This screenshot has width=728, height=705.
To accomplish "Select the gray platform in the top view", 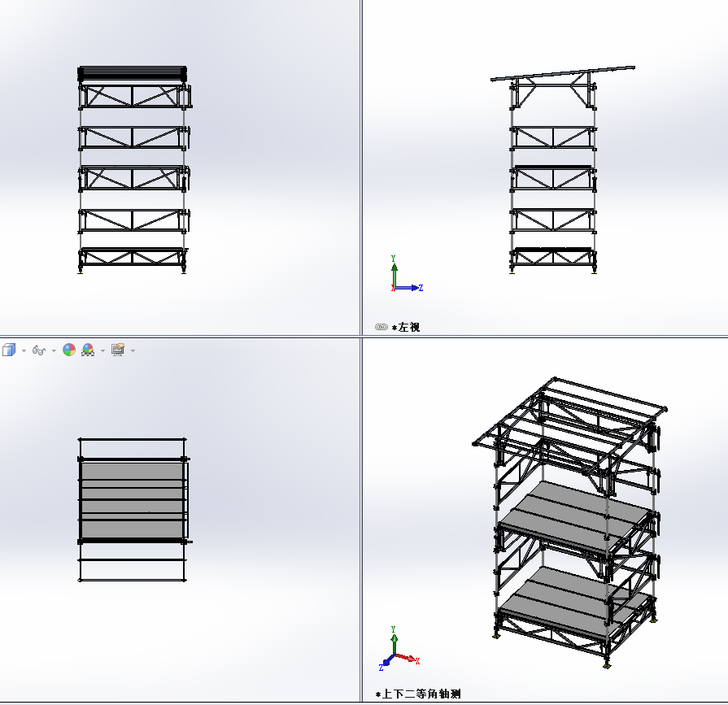I will pyautogui.click(x=133, y=500).
